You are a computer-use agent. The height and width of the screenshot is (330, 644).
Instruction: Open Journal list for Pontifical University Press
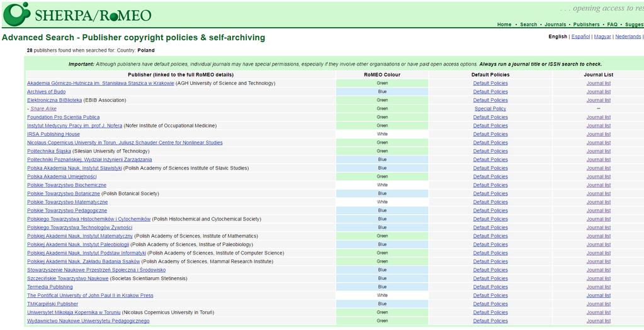pos(599,295)
